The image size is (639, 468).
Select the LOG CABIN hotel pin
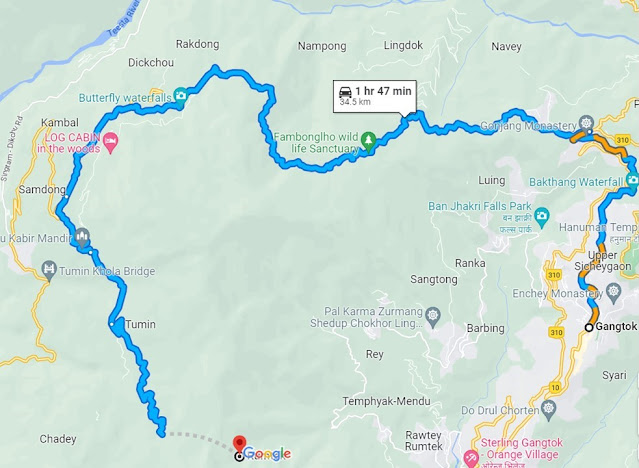click(x=110, y=141)
